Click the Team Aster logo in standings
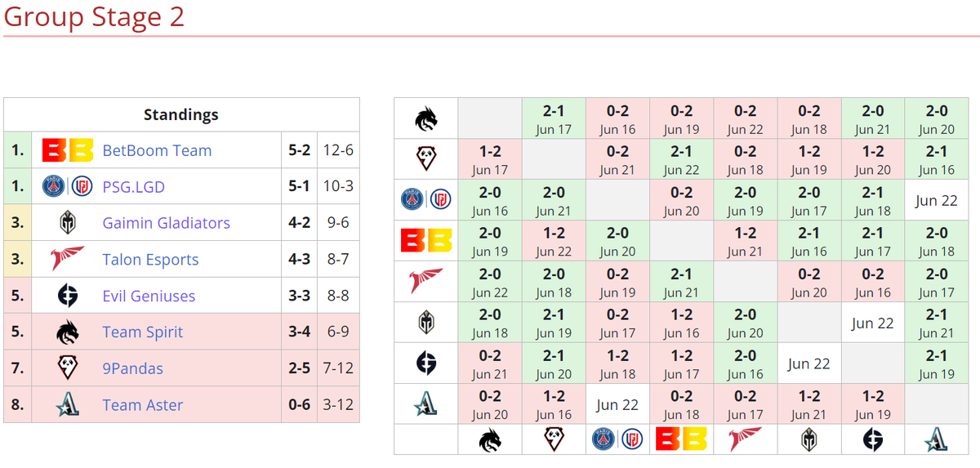The width and height of the screenshot is (980, 468). tap(67, 405)
